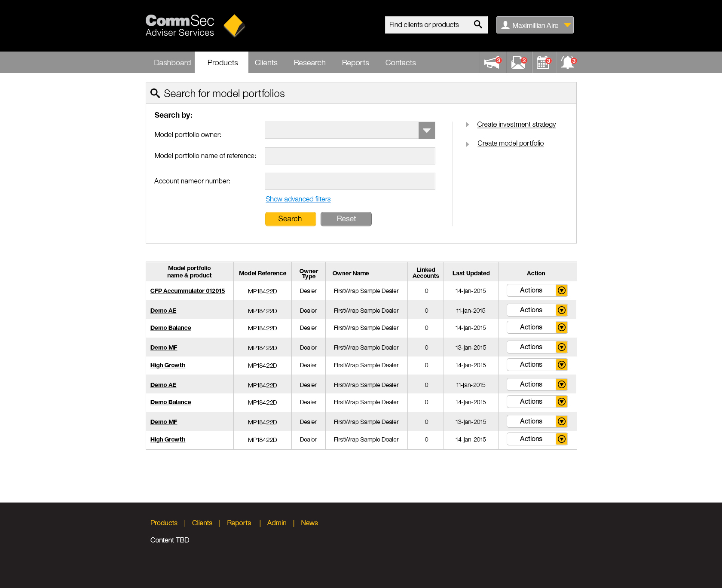Open the calendar icon in the nav bar
This screenshot has height=588, width=722.
(x=544, y=63)
